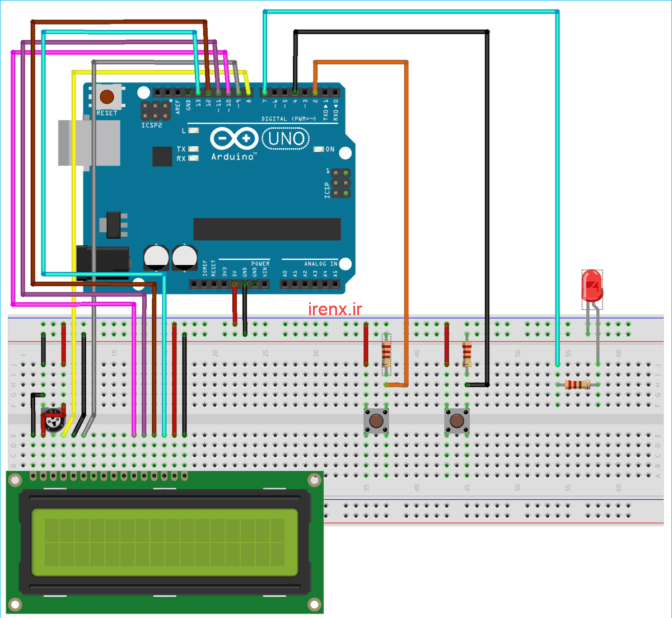Open the irenx.ir watermark link

[x=335, y=309]
